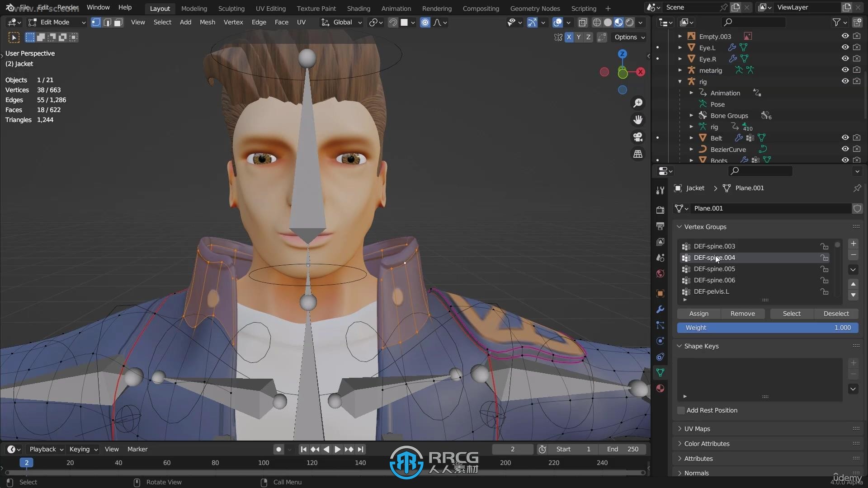Toggle camera view gizmo icon
This screenshot has width=868, height=488.
point(638,137)
